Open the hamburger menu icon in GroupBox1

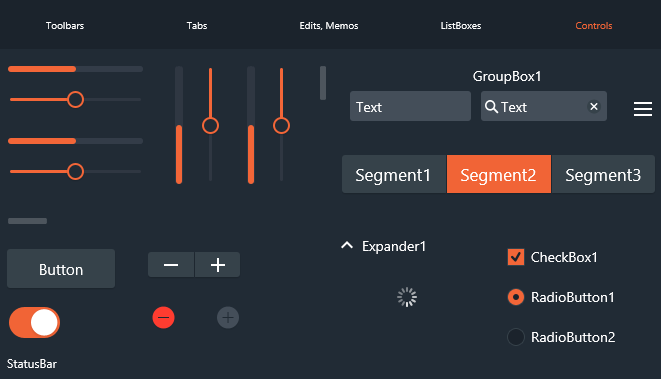642,109
